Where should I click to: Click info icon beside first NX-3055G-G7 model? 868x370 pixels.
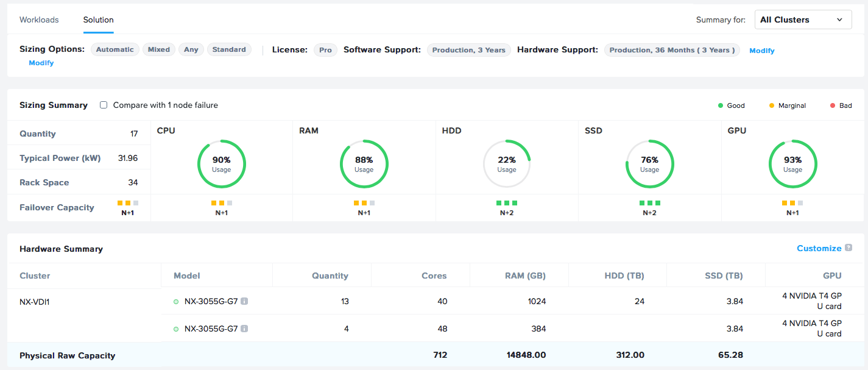click(244, 301)
